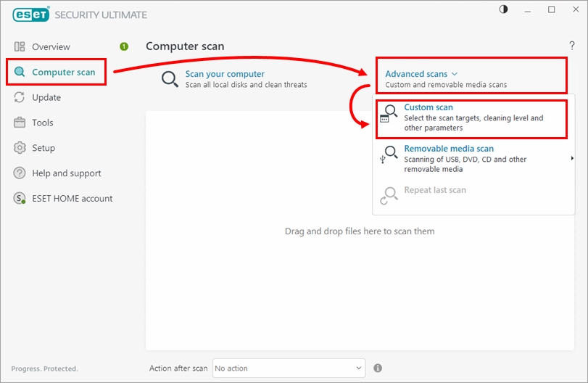The width and height of the screenshot is (588, 383).
Task: Click the Help and support question icon
Action: point(20,173)
